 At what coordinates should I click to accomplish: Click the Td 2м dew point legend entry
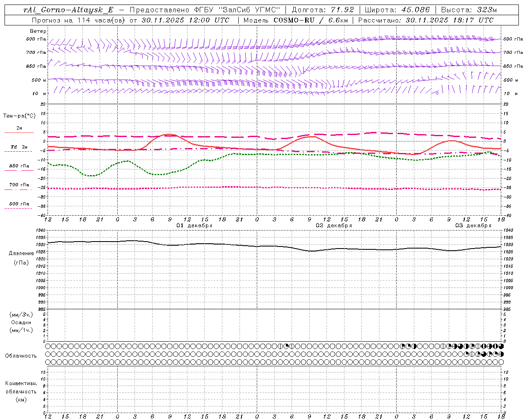(x=19, y=147)
